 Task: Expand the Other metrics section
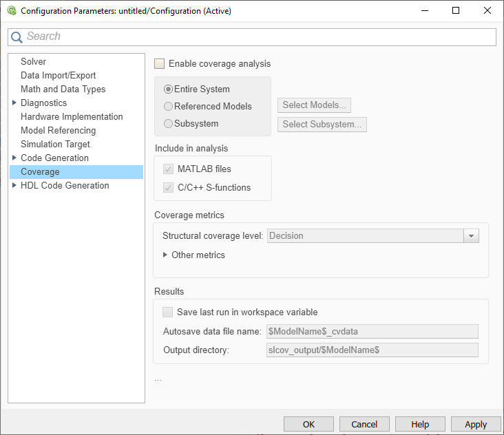click(165, 255)
